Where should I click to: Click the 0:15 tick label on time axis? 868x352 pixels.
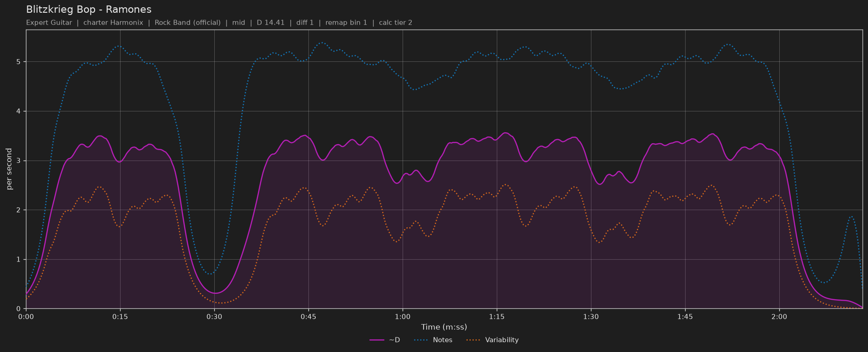coord(120,317)
